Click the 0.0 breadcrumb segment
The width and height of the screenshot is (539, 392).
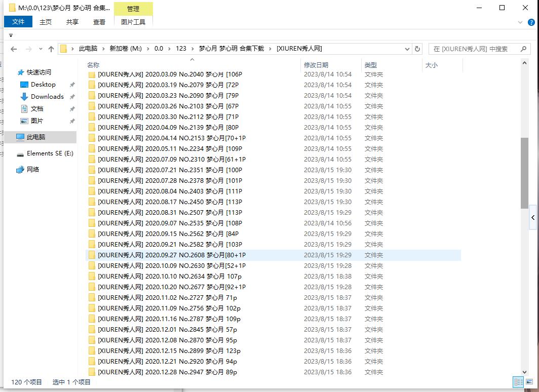click(x=159, y=49)
